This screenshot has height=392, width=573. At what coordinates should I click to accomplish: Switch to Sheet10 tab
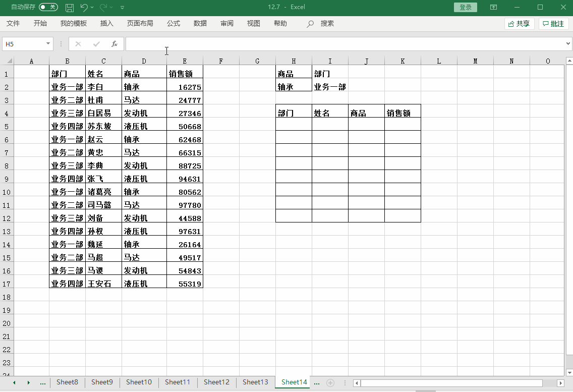pos(139,382)
